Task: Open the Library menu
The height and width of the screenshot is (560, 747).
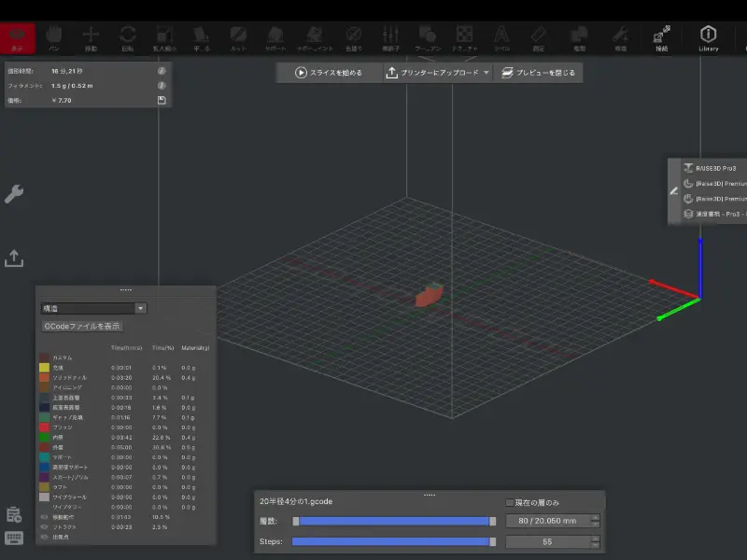Action: 710,35
